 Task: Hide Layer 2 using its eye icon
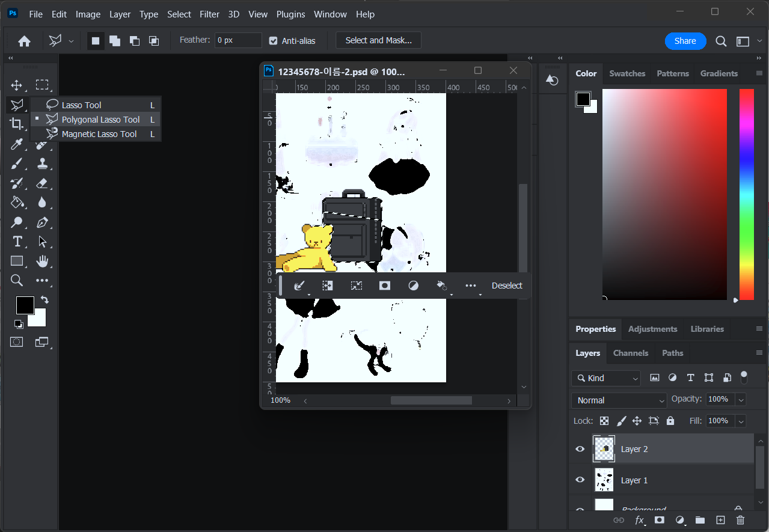(x=580, y=449)
